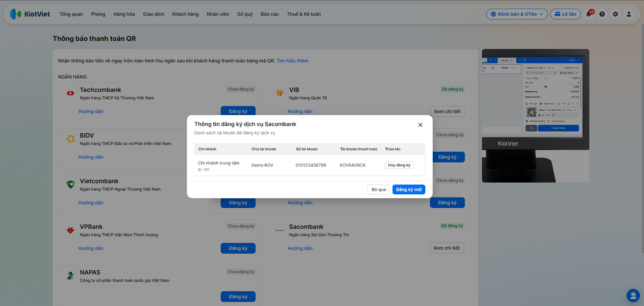This screenshot has height=306, width=644.
Task: Open the Giao dịch menu
Action: pyautogui.click(x=154, y=14)
